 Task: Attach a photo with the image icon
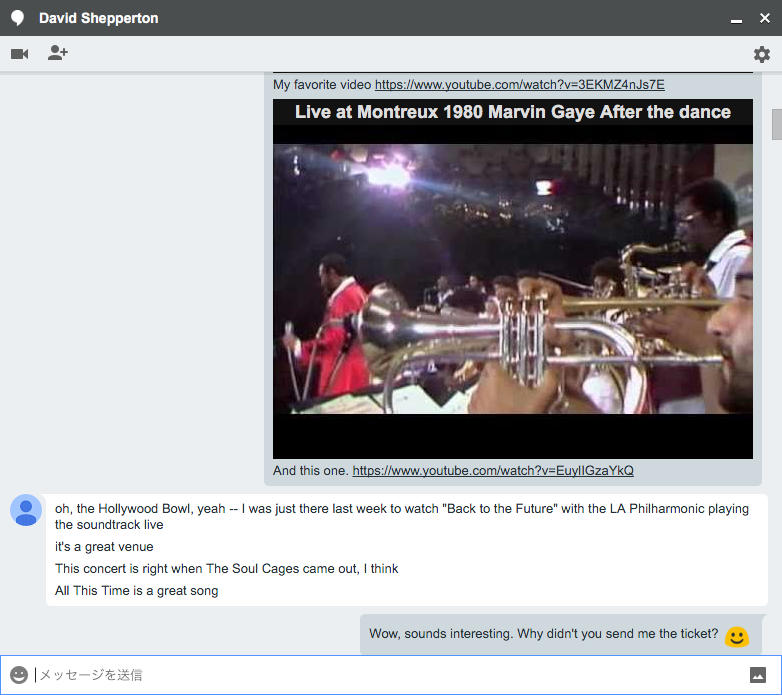758,675
